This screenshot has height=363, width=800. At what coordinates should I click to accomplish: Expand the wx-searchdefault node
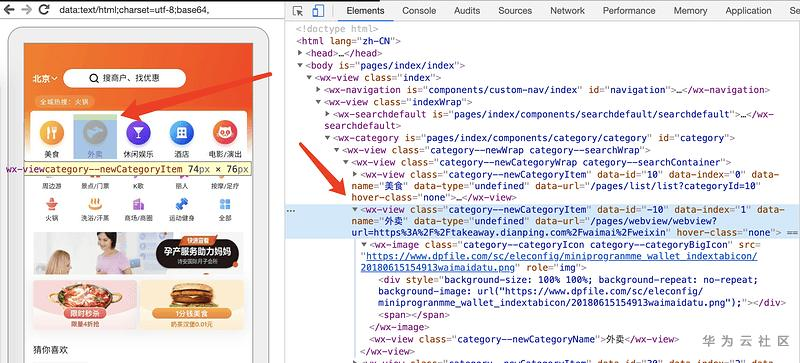click(x=328, y=113)
